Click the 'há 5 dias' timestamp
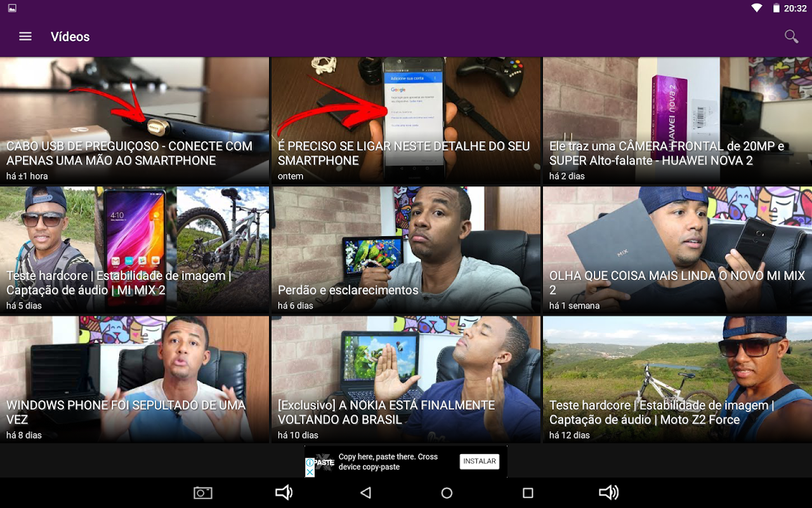 (x=24, y=305)
